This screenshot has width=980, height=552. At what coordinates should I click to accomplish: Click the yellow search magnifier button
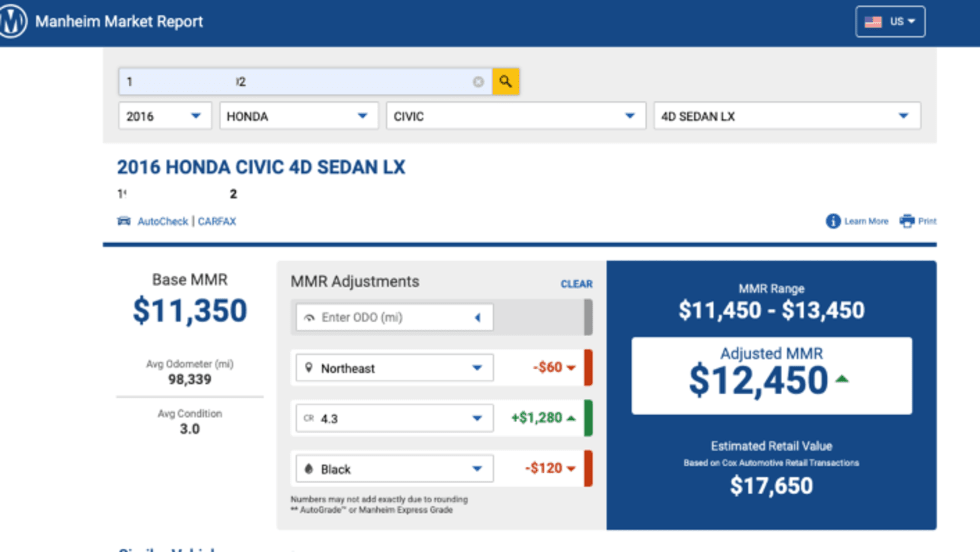506,82
